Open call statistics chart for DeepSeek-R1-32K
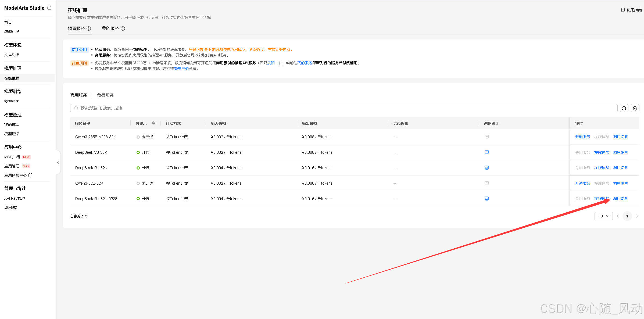 [486, 167]
